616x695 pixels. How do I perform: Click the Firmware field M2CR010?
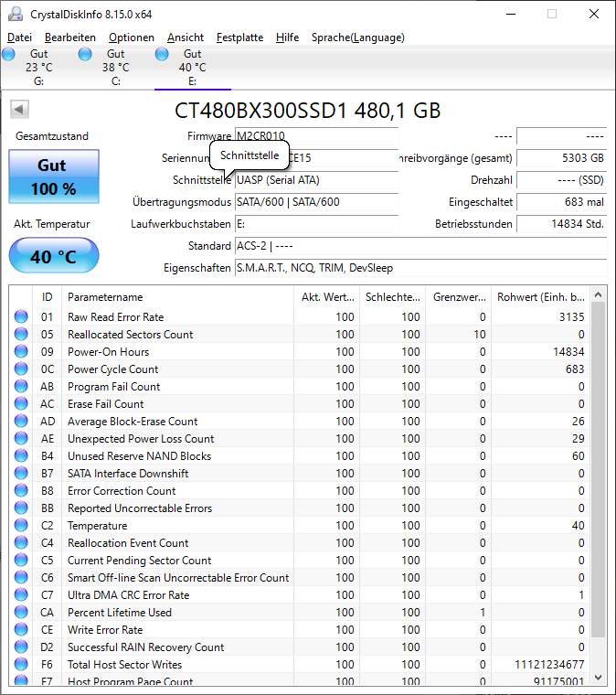pos(316,136)
